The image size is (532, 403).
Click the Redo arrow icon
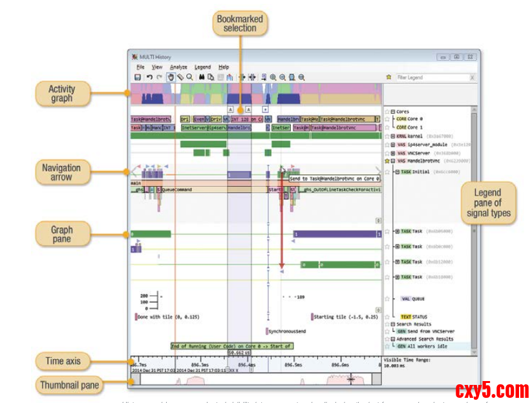click(159, 77)
